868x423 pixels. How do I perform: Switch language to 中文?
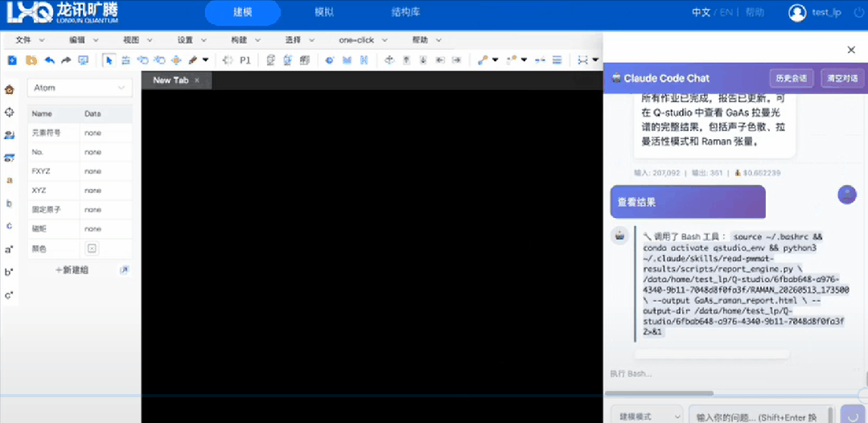click(701, 13)
